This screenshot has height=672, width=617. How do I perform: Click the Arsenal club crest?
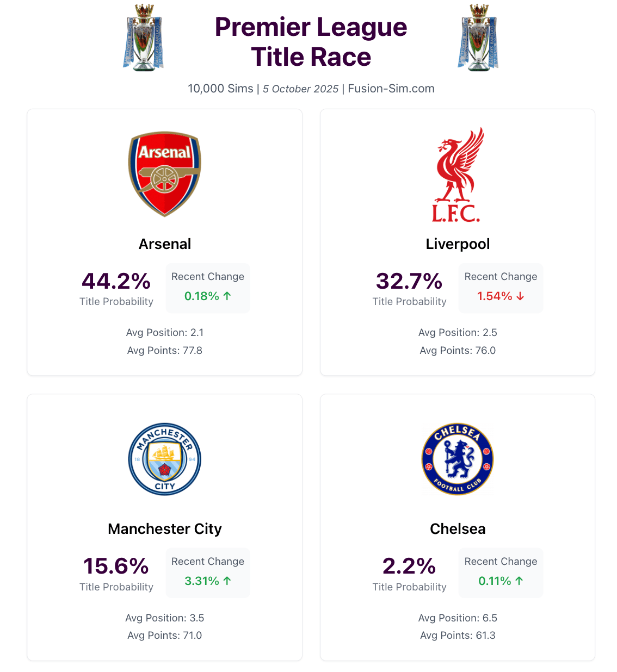coord(165,174)
